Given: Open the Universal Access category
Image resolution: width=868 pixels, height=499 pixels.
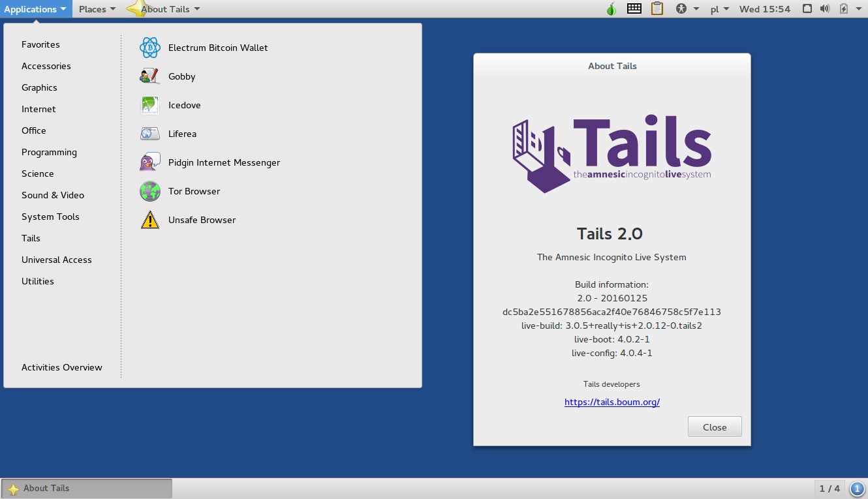Looking at the screenshot, I should coord(57,260).
